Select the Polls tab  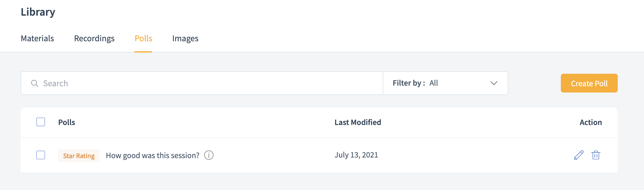coord(143,38)
